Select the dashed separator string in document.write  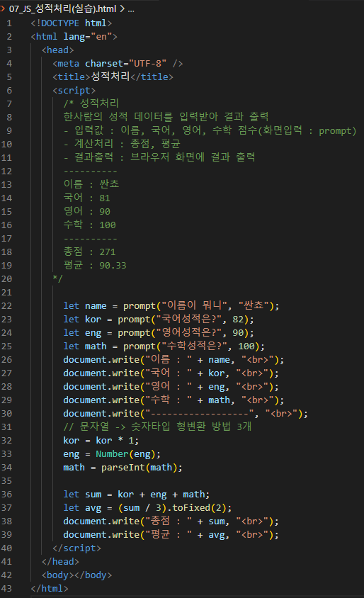[x=200, y=413]
